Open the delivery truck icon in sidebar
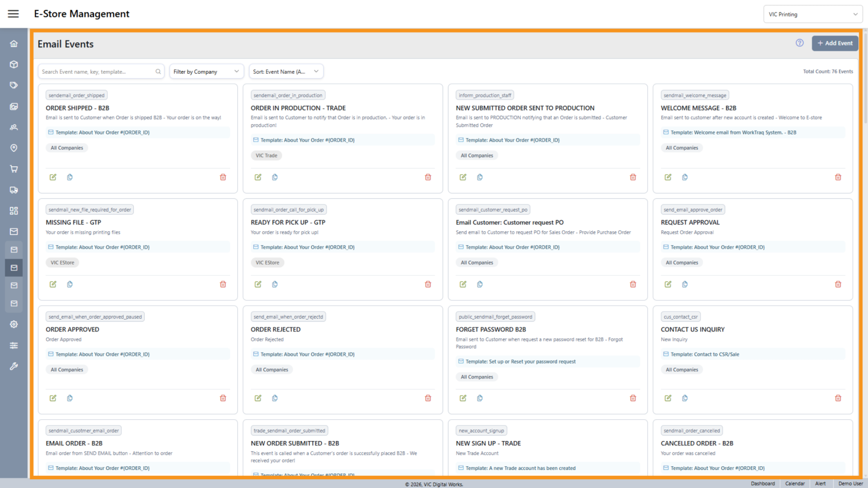868x488 pixels. coord(14,190)
